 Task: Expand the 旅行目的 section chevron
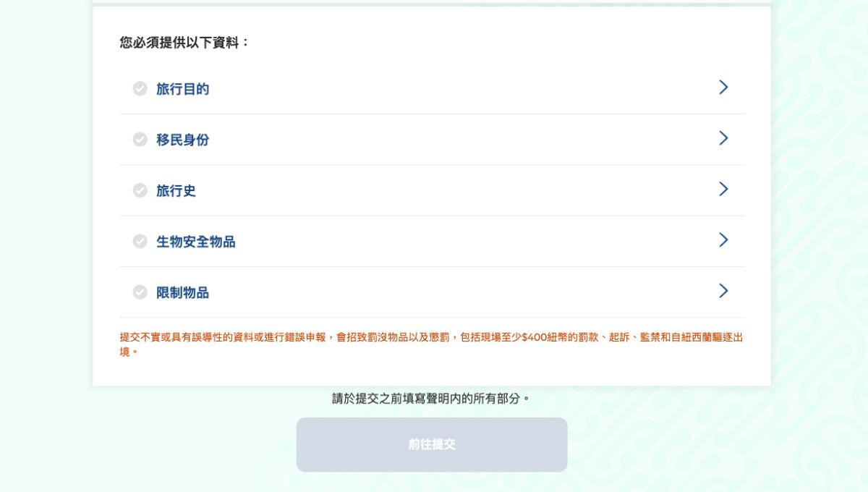click(x=723, y=87)
